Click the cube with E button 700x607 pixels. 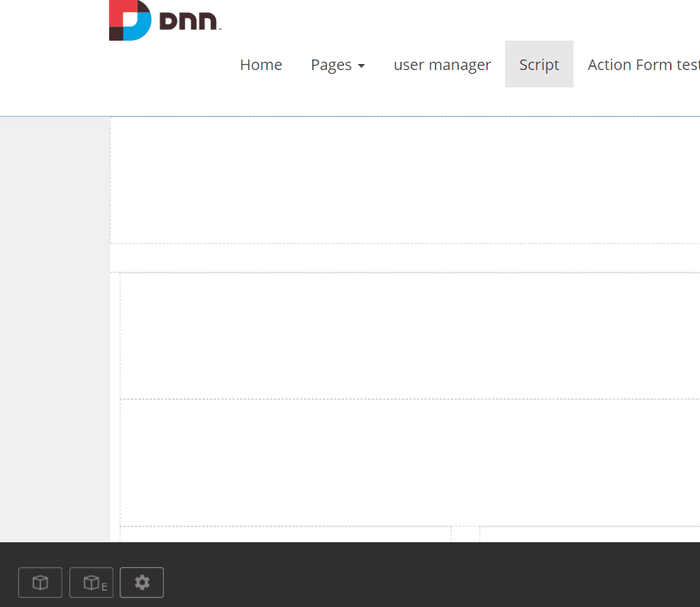click(x=92, y=582)
